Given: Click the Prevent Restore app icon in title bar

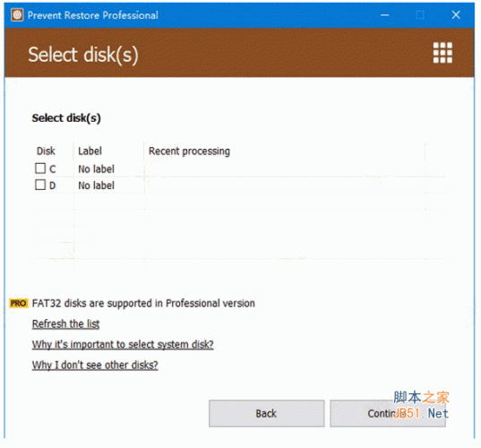Looking at the screenshot, I should [17, 14].
